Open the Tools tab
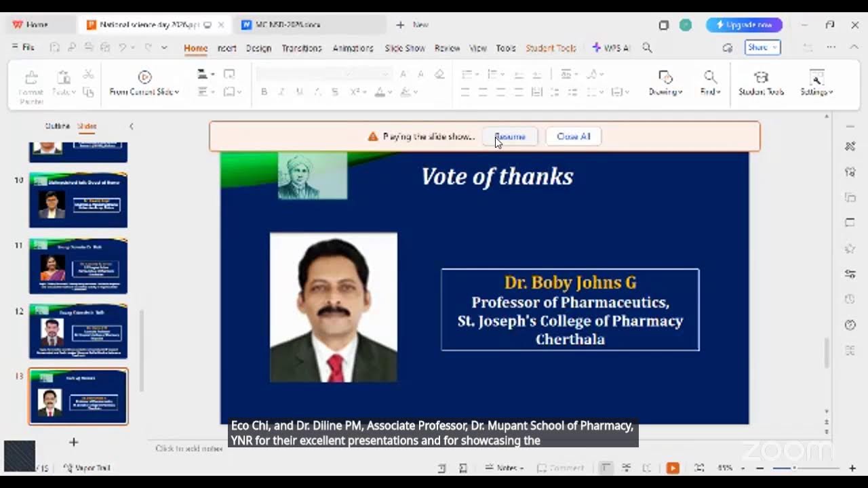Screen dimensions: 868x488 coord(506,48)
